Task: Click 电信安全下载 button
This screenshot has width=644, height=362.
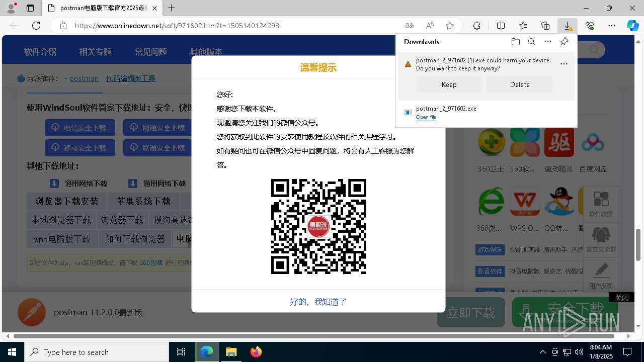Action: click(80, 128)
